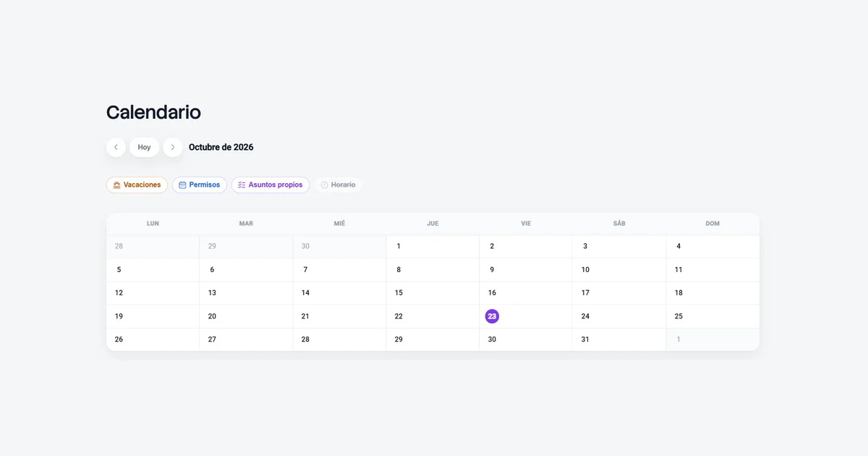Select the highlighted day 23
The width and height of the screenshot is (868, 456).
pyautogui.click(x=492, y=316)
